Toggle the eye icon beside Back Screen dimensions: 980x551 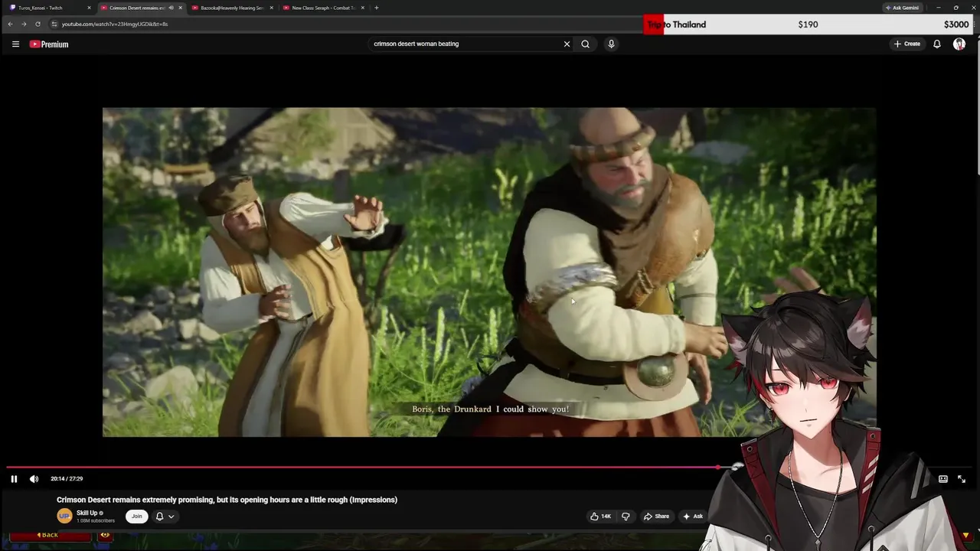coord(105,535)
